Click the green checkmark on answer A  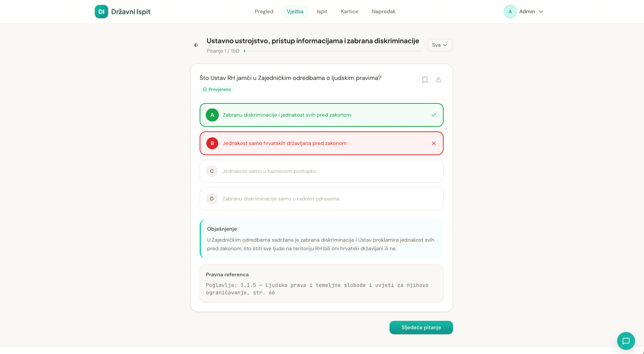click(x=434, y=115)
